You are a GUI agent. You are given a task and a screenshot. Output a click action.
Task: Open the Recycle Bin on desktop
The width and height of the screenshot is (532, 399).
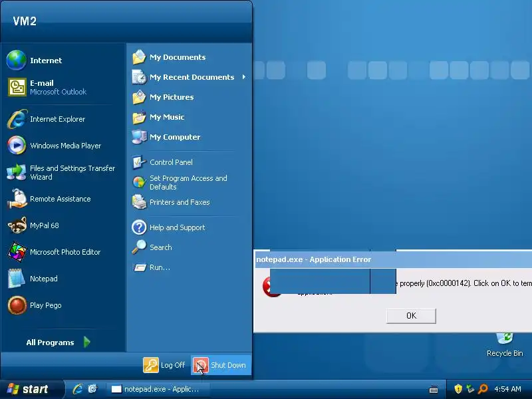505,344
